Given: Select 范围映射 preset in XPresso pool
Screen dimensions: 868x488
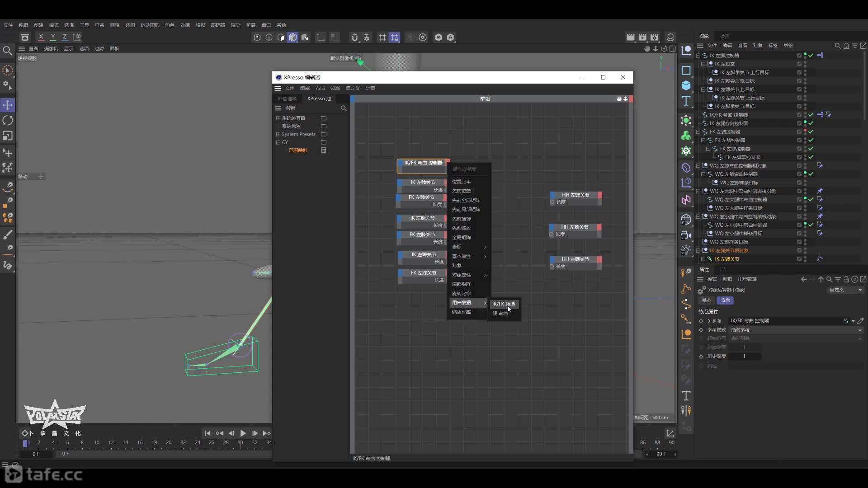Looking at the screenshot, I should (298, 150).
